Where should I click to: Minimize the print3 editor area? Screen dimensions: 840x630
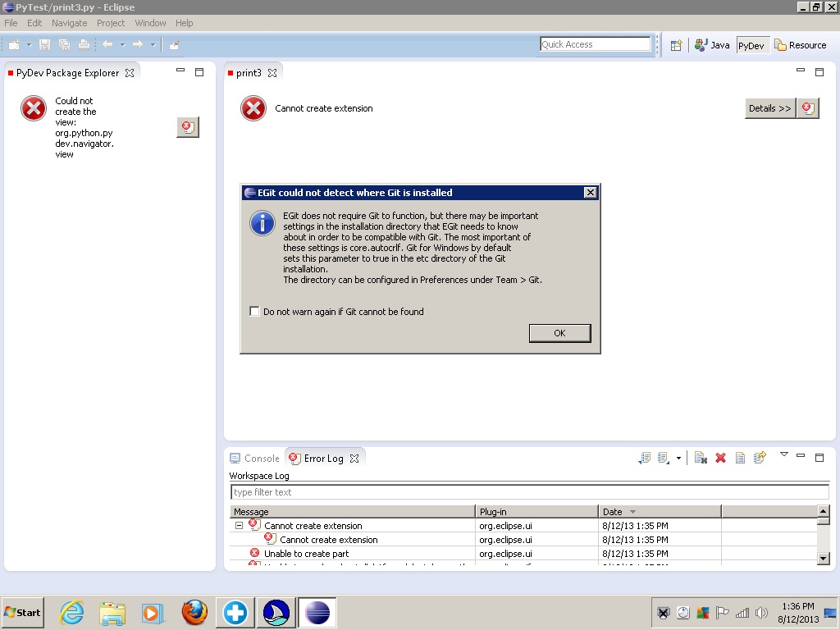point(801,71)
